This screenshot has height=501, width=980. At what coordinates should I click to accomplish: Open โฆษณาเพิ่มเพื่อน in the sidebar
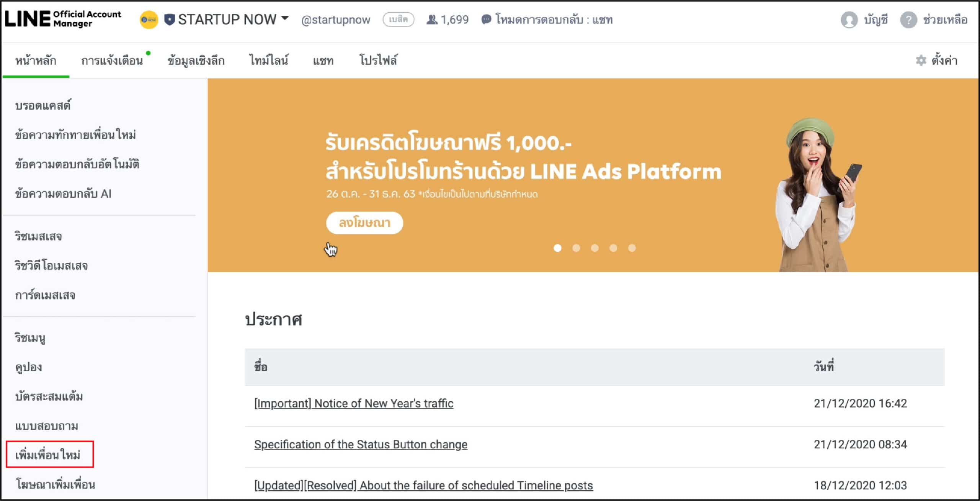tap(55, 485)
